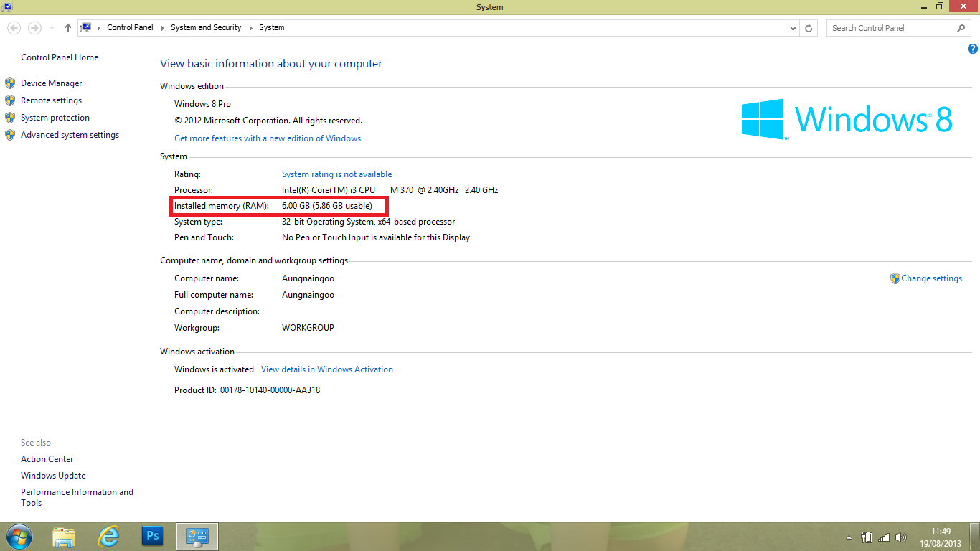Click the 'Windows 8 Pro' edition text

click(202, 104)
